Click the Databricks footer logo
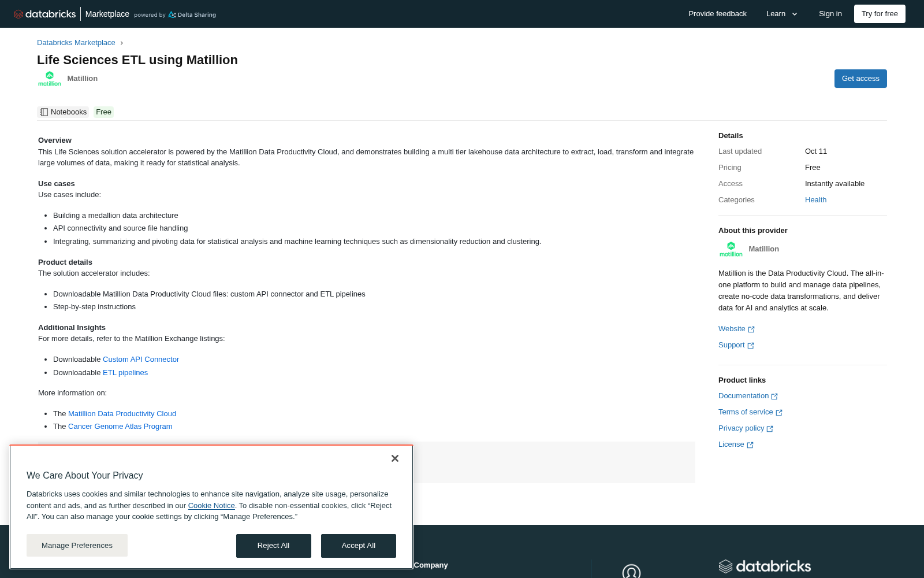 coord(765,566)
